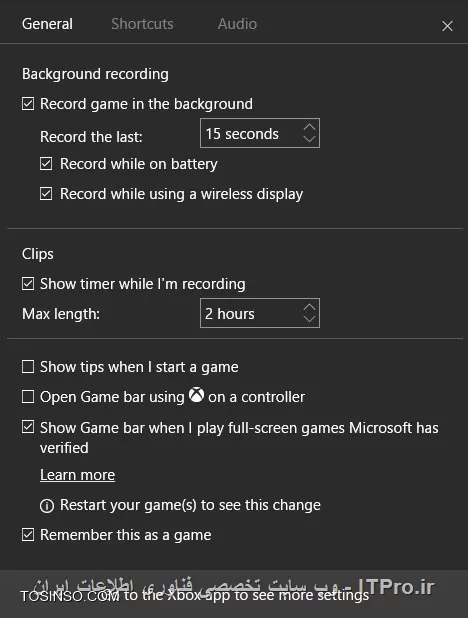This screenshot has height=618, width=468.
Task: Toggle Record while on battery
Action: tap(46, 164)
